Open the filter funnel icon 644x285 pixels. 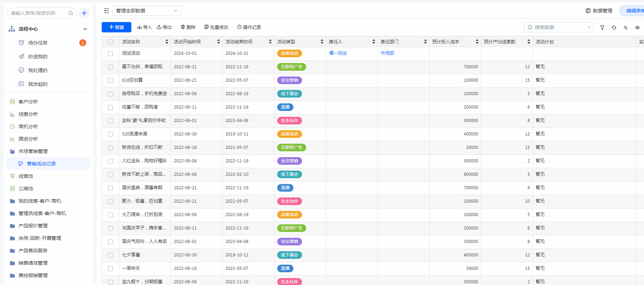click(x=602, y=28)
